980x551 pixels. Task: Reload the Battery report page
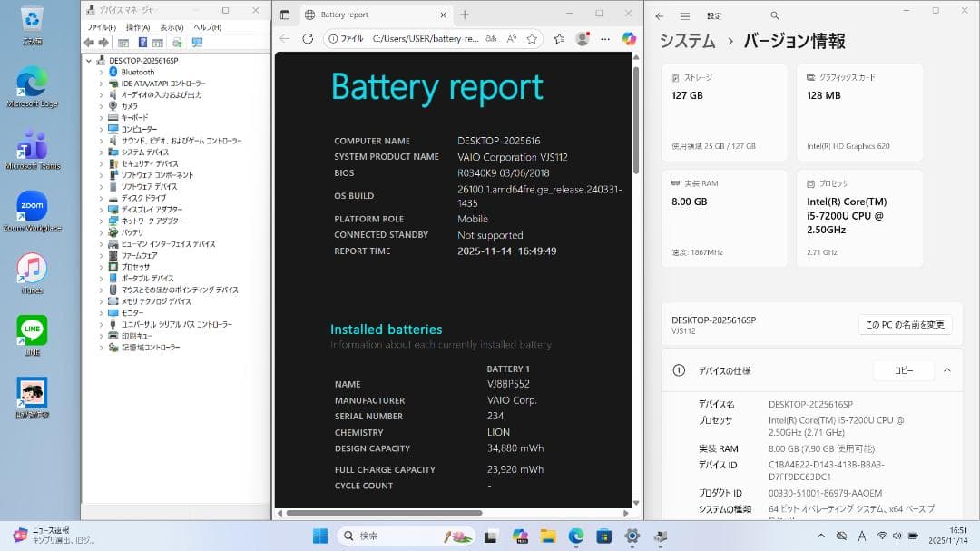307,38
